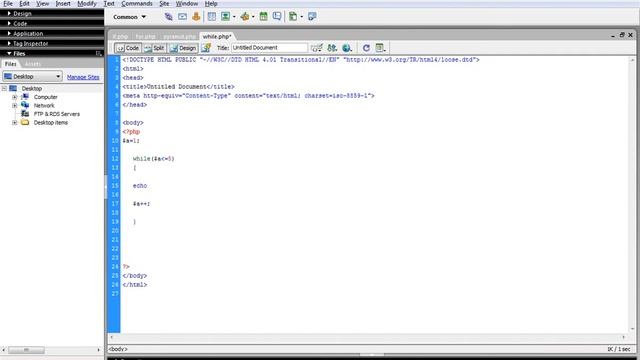Click the Media insert icon
This screenshot has width=640, height=360.
pyautogui.click(x=245, y=17)
